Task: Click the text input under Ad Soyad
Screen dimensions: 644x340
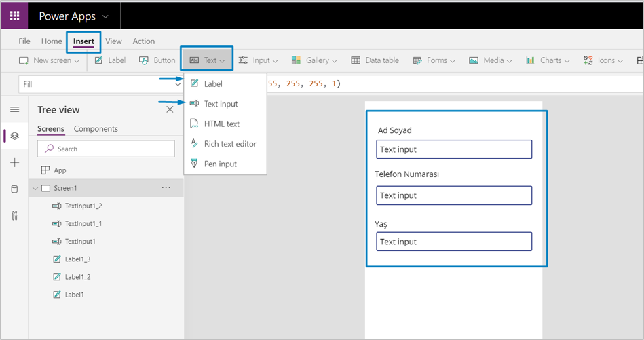Action: click(x=454, y=149)
